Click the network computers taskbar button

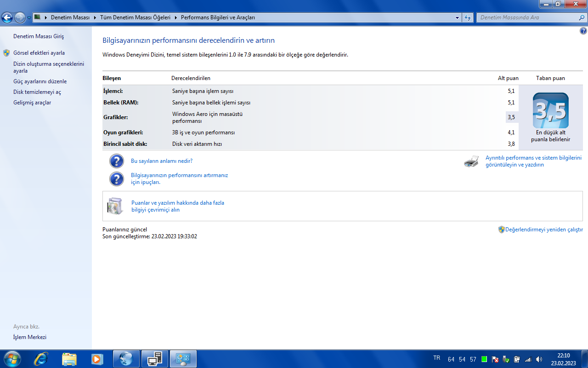[x=155, y=359]
